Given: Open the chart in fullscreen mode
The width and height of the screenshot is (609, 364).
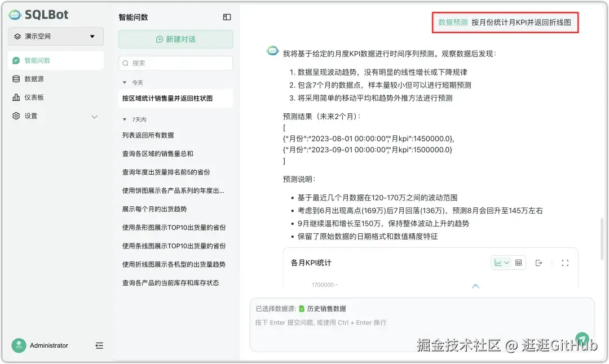Looking at the screenshot, I should [565, 263].
